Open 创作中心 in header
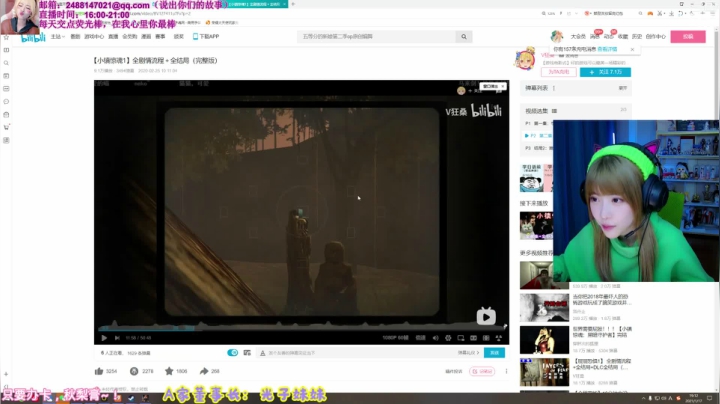The image size is (720, 404). tap(655, 36)
